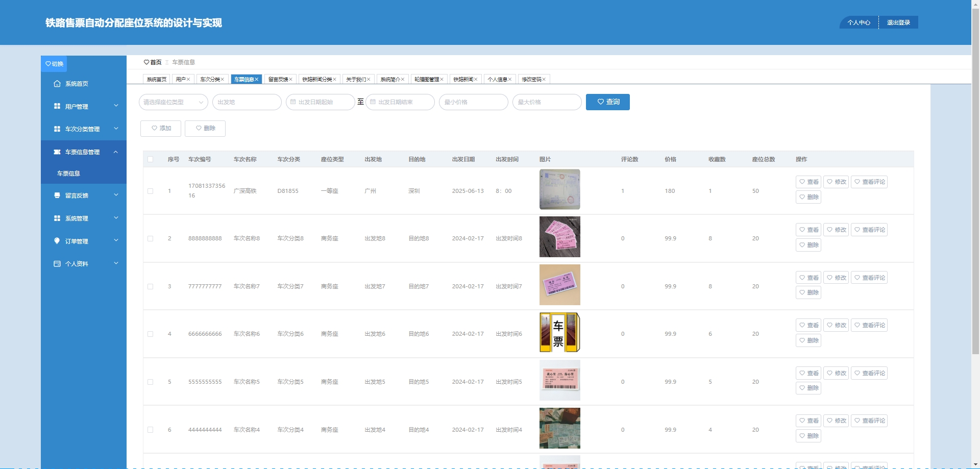Screen dimensions: 980x469
Task: Check the row for 车次名称8
Action: (151, 238)
